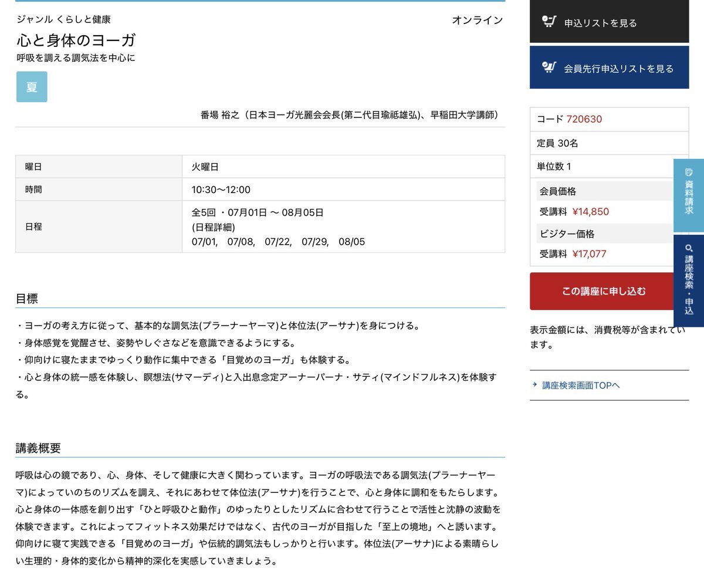
Task: Click the 07/08 date entry
Action: click(241, 242)
